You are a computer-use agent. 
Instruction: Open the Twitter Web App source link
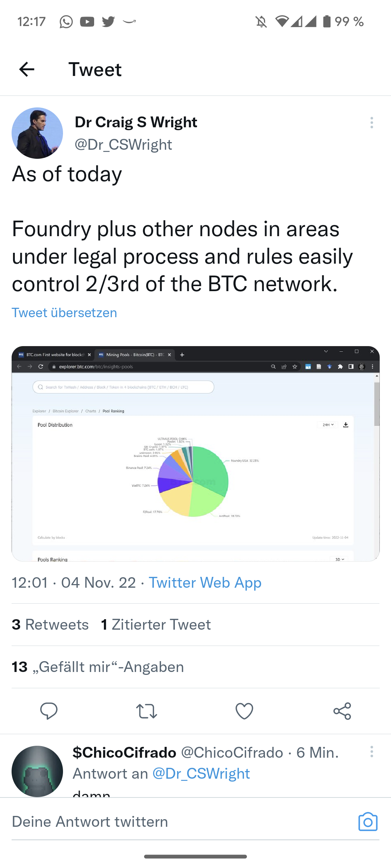pos(205,583)
